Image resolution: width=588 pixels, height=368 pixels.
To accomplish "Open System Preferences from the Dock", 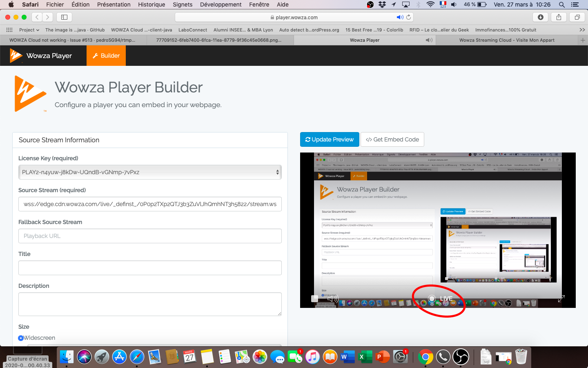I will [x=400, y=357].
